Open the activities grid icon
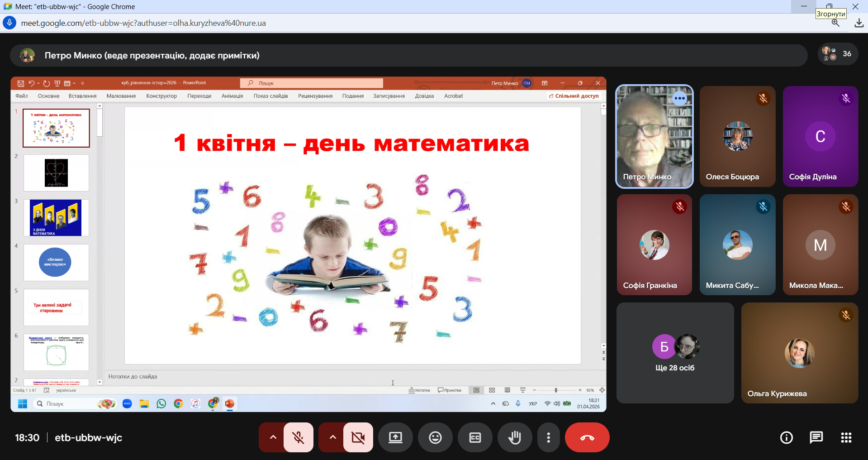This screenshot has width=868, height=460. [x=846, y=437]
